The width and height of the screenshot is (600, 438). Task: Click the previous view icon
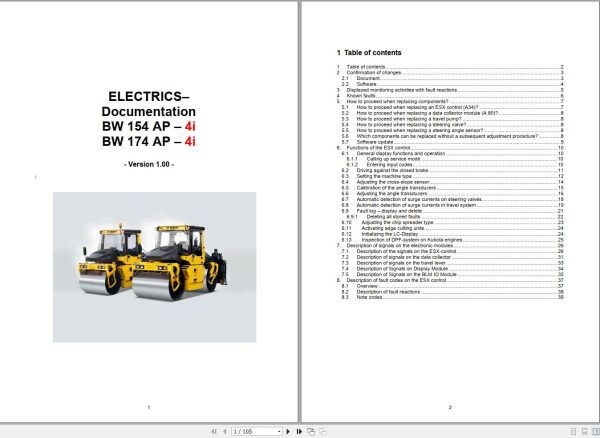[x=311, y=431]
